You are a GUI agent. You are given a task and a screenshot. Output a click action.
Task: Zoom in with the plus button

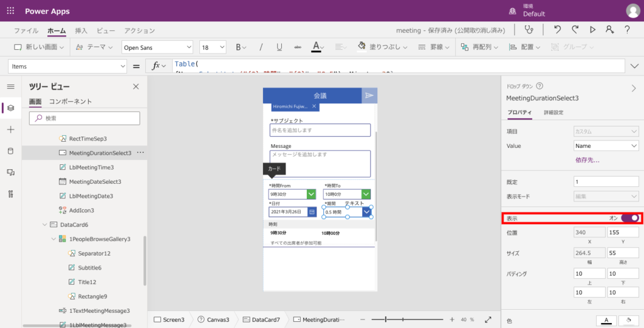(x=452, y=319)
